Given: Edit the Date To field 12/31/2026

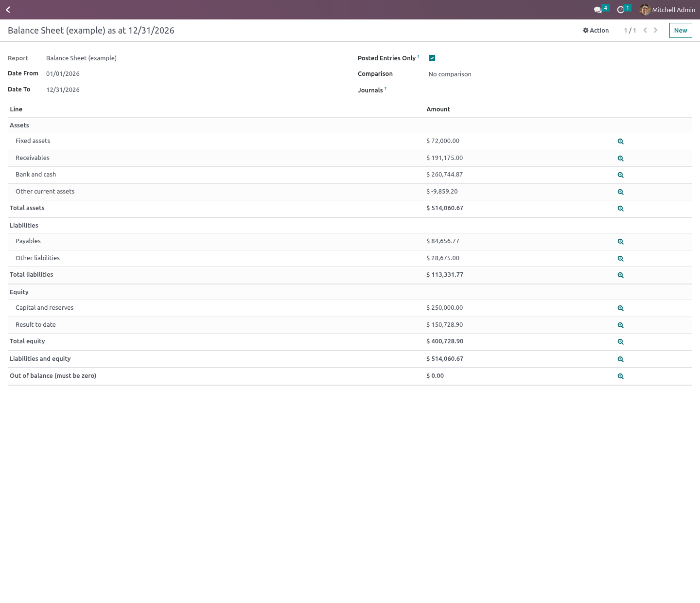Looking at the screenshot, I should click(63, 90).
